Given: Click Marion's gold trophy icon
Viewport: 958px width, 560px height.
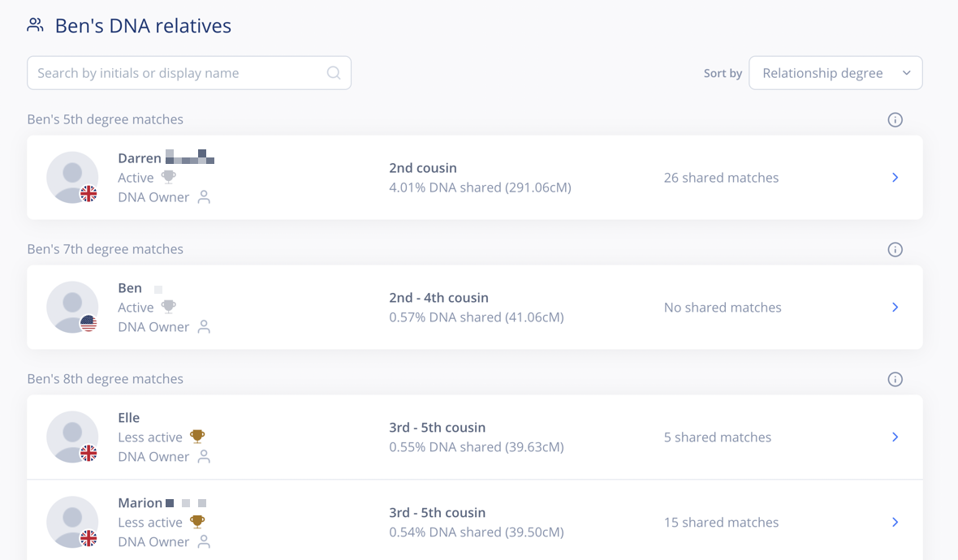Looking at the screenshot, I should click(x=197, y=522).
